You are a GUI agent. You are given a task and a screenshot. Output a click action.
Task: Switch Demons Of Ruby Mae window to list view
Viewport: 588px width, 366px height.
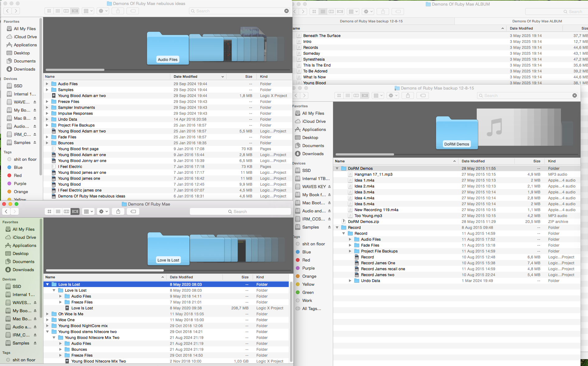pyautogui.click(x=58, y=211)
